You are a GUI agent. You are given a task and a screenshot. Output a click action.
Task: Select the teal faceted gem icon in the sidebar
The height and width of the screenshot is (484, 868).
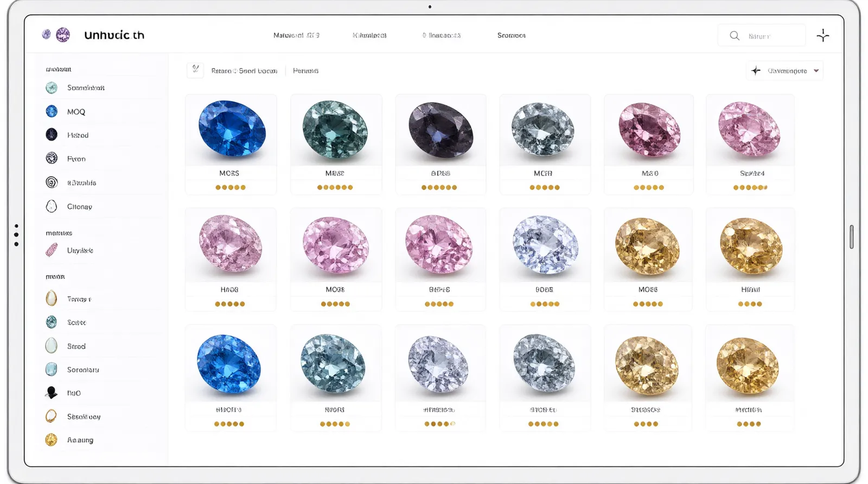point(52,322)
